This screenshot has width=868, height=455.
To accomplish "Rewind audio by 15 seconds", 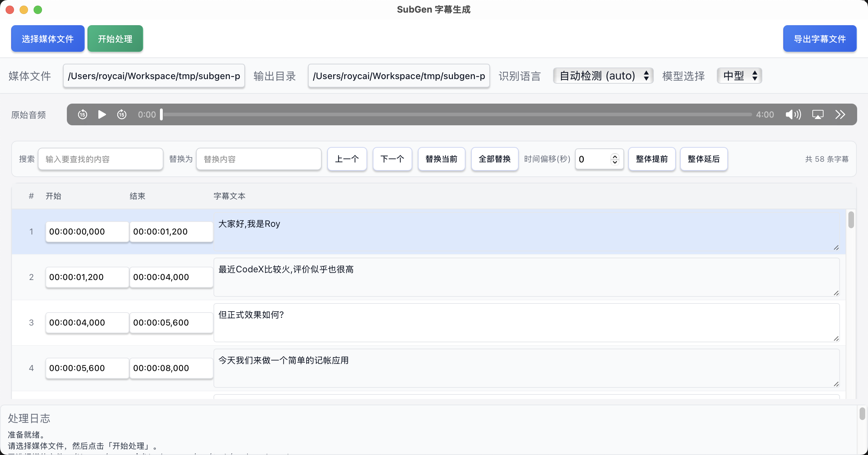I will pyautogui.click(x=83, y=114).
